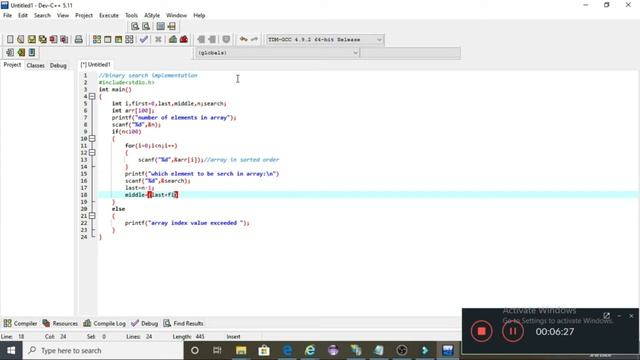Click the Undo arrow toolbar icon

click(244, 40)
